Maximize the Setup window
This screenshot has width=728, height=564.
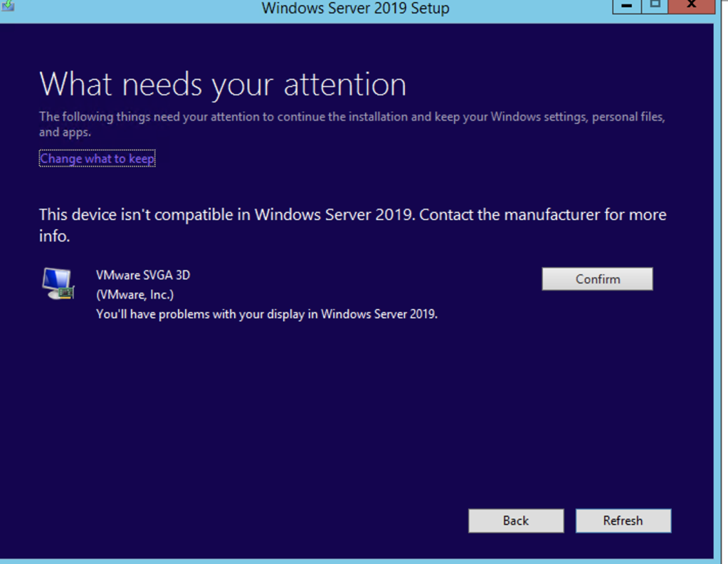click(x=655, y=6)
